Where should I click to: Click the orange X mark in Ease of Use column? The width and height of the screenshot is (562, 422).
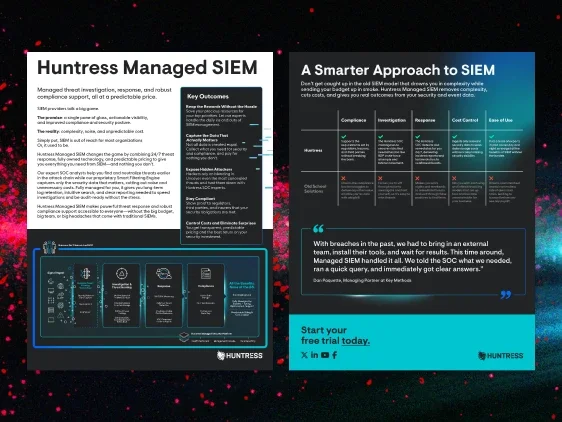click(491, 178)
